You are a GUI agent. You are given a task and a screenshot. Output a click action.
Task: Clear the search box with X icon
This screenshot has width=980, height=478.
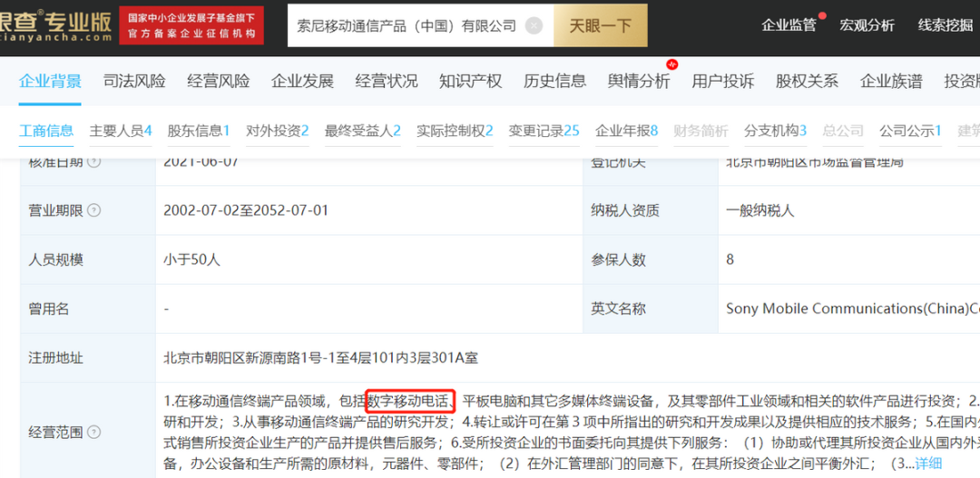[534, 25]
